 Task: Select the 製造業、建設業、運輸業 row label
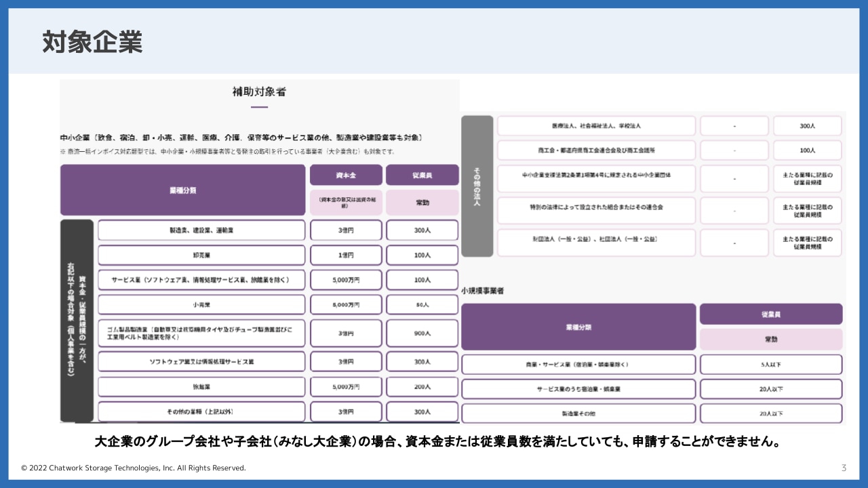tap(201, 230)
